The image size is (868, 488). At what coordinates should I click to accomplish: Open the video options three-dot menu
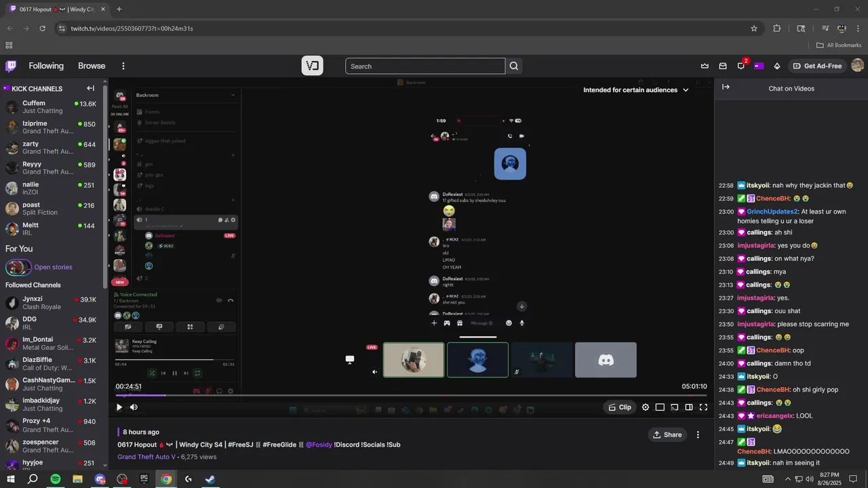698,434
